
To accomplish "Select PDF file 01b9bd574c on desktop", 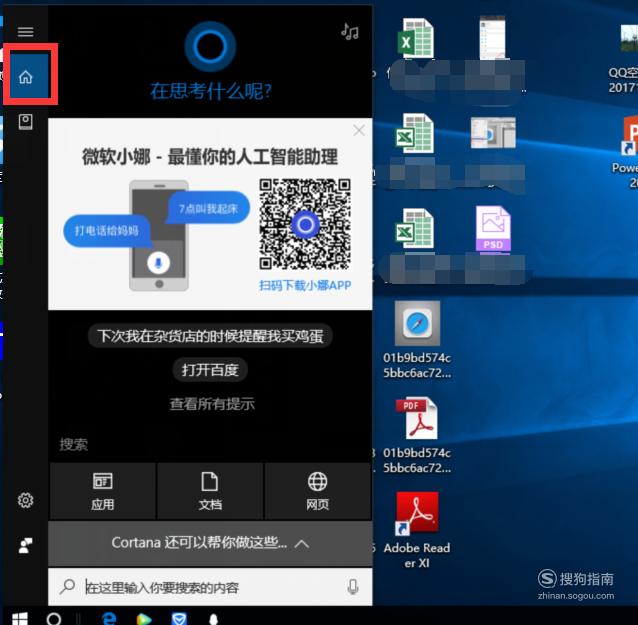I will (417, 435).
